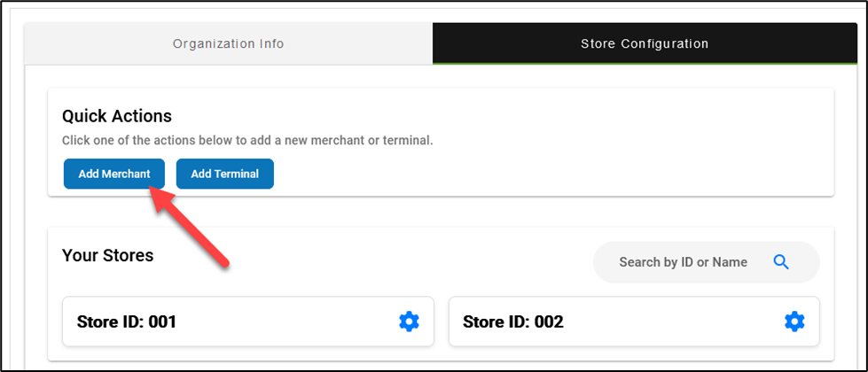Image resolution: width=868 pixels, height=372 pixels.
Task: Open settings gear for Store ID 002
Action: coord(794,322)
